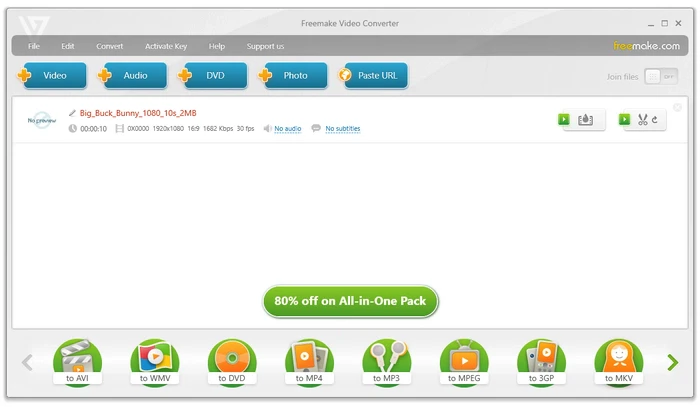Toggle the Join files switch

tap(661, 76)
